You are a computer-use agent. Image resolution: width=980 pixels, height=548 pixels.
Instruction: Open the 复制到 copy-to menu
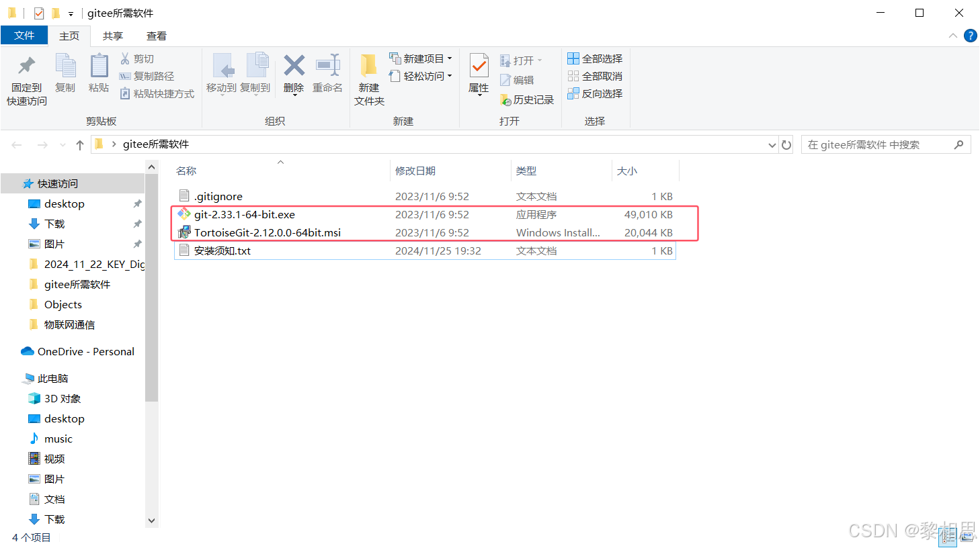click(255, 74)
